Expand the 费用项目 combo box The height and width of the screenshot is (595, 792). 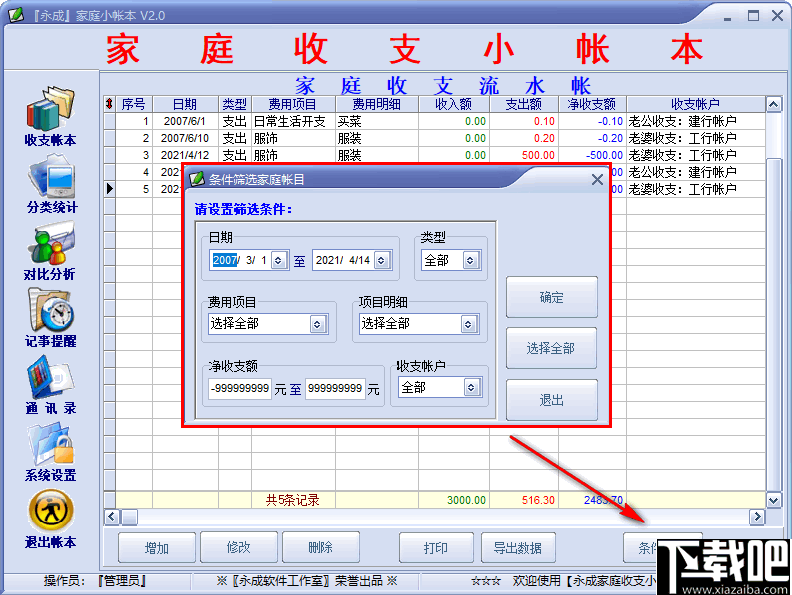click(317, 324)
